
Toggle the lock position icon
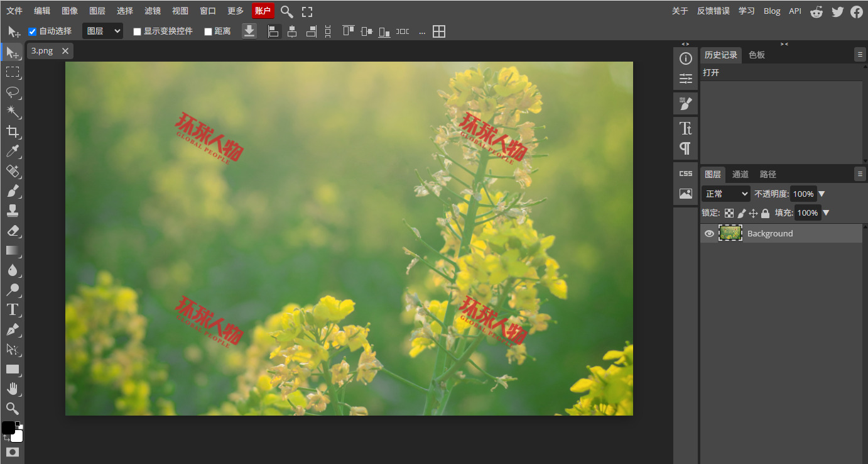click(x=753, y=213)
